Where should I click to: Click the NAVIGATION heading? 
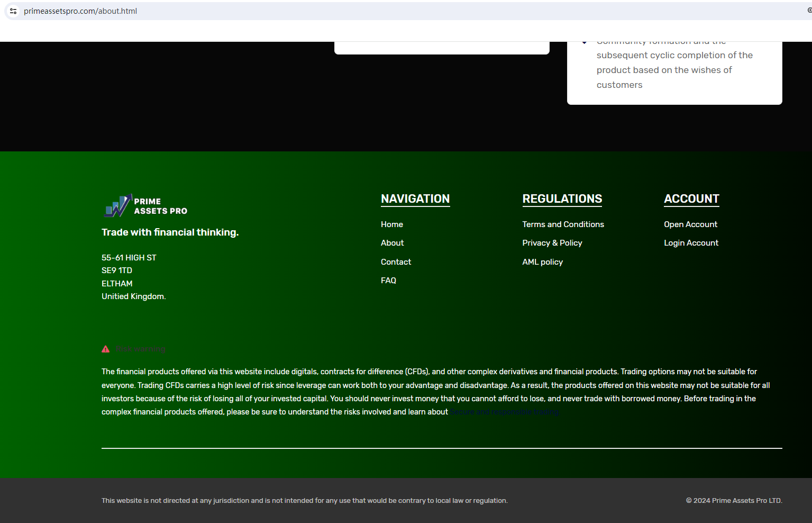415,199
